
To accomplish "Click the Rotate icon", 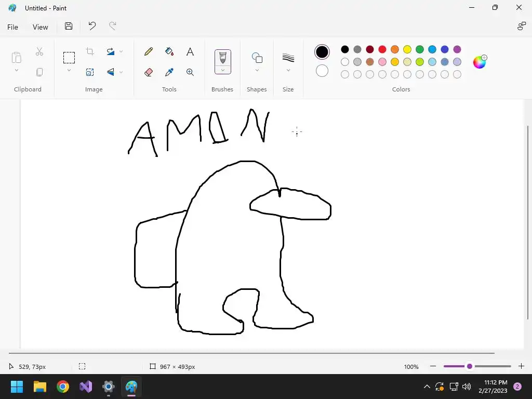I will click(x=111, y=51).
